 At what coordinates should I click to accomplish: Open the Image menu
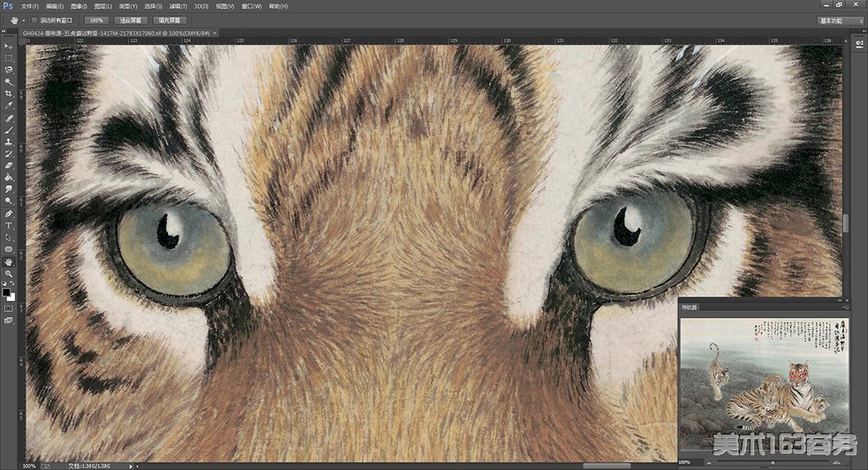coord(79,6)
